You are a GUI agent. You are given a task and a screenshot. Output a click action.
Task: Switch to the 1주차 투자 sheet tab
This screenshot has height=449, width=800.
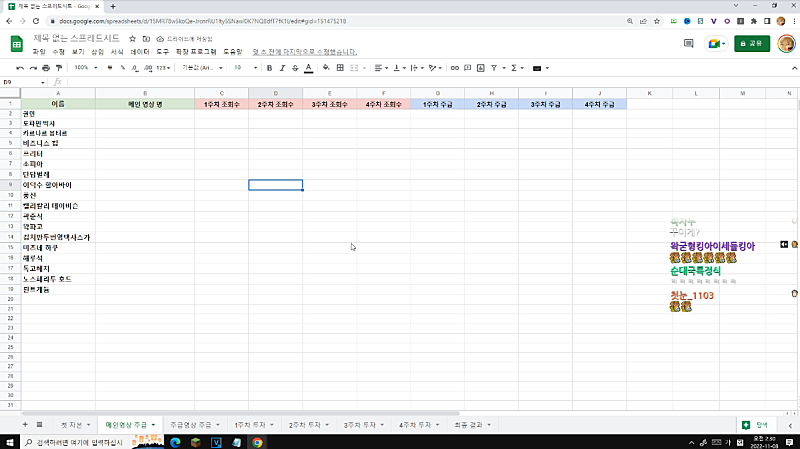tap(254, 425)
